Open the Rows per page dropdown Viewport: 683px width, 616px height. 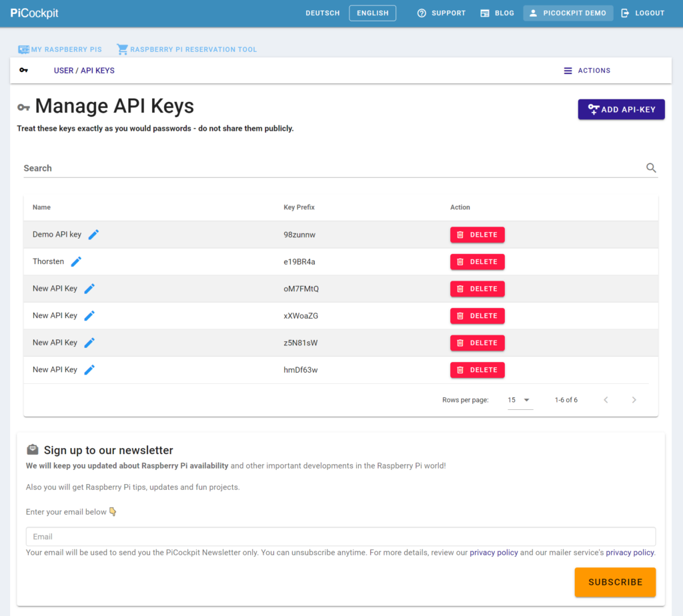click(x=520, y=399)
